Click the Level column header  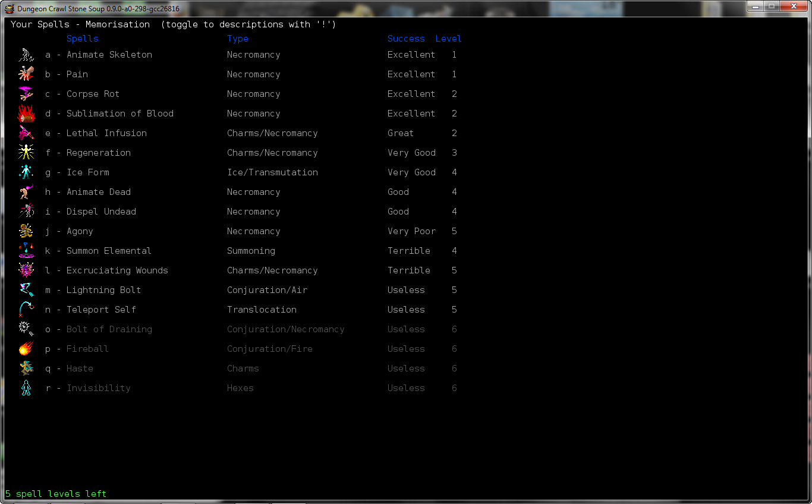pyautogui.click(x=448, y=39)
